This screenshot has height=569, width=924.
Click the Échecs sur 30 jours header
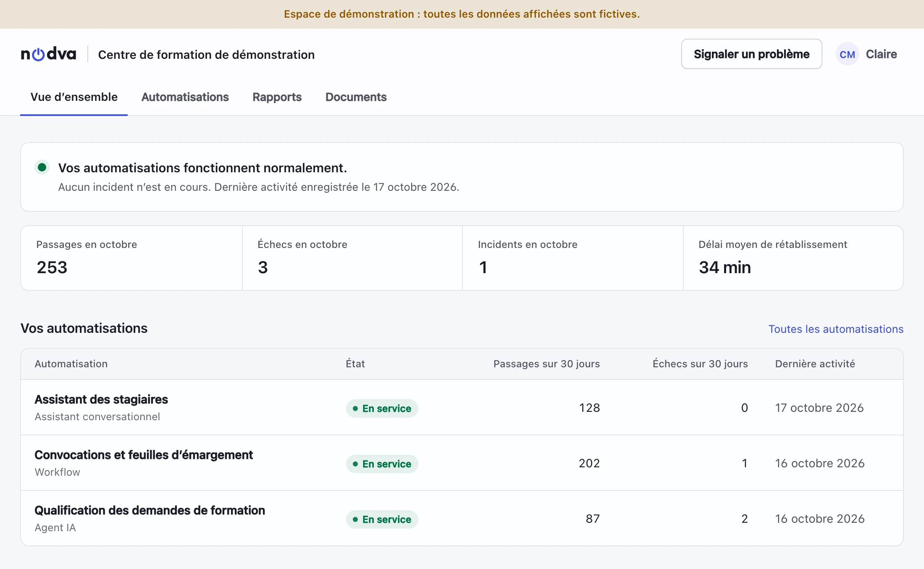(x=700, y=364)
